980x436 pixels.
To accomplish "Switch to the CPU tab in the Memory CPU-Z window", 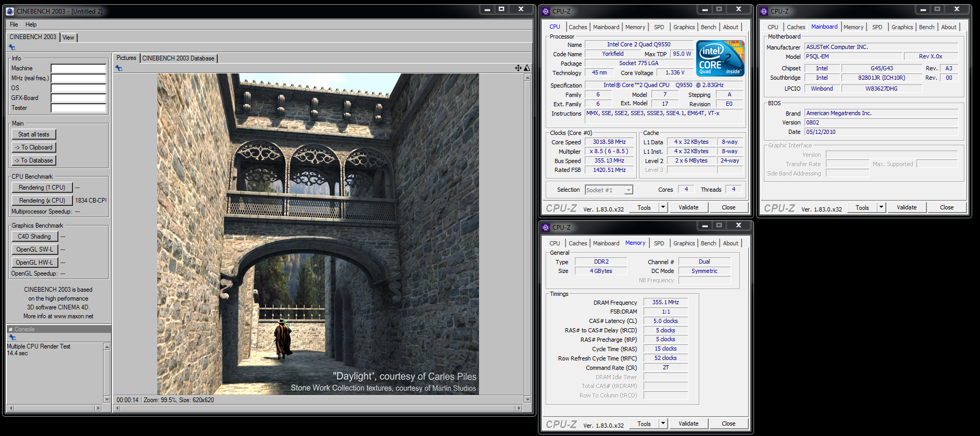I will [x=555, y=243].
